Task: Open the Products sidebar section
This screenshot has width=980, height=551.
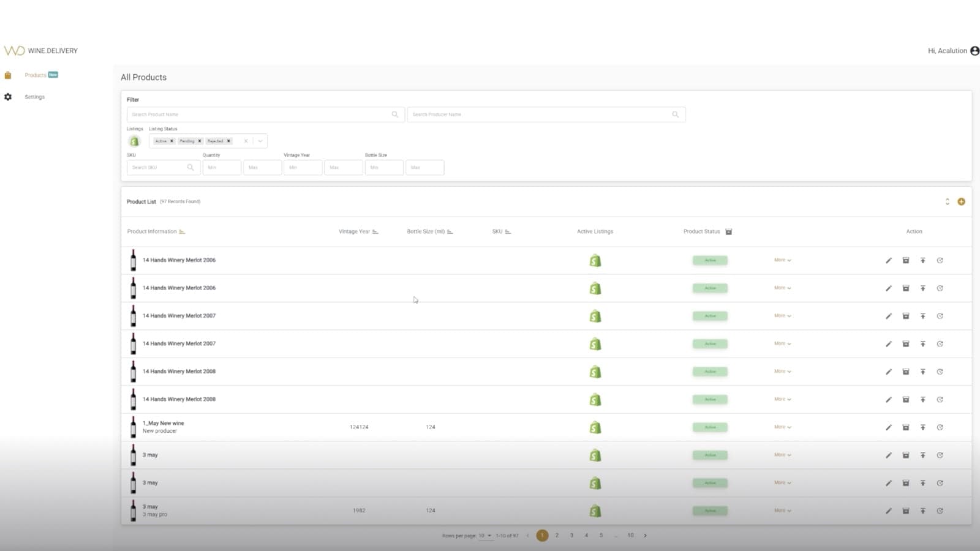Action: 36,75
